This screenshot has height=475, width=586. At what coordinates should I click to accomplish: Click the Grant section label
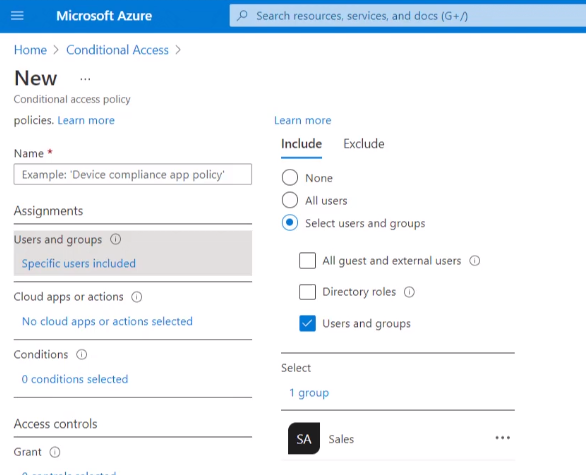coord(28,452)
